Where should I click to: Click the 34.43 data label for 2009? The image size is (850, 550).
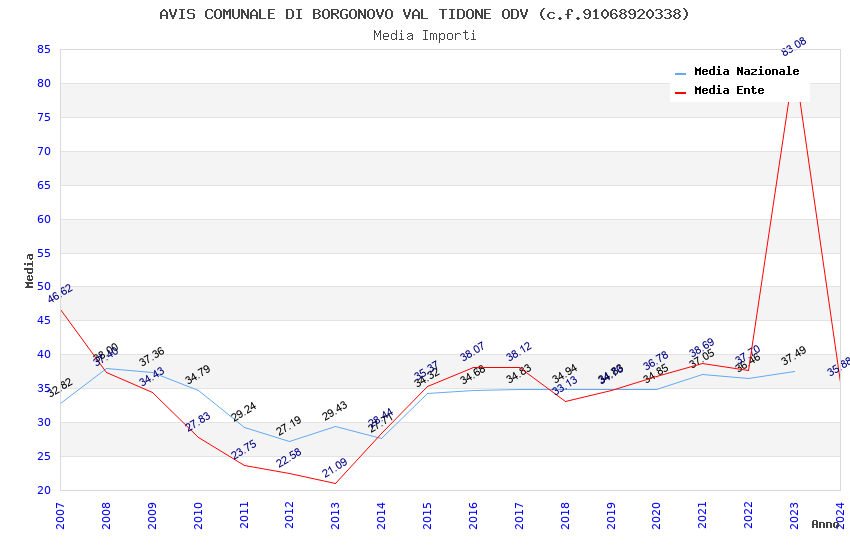152,376
